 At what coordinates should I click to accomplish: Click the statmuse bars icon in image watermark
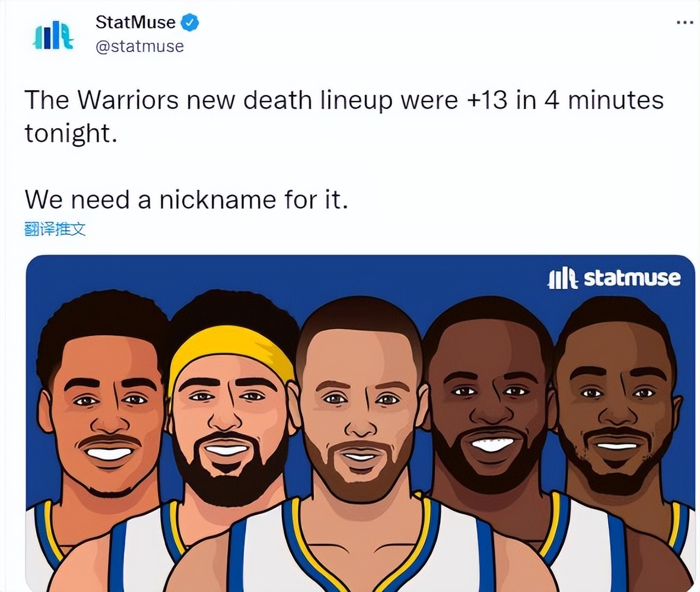tap(562, 279)
